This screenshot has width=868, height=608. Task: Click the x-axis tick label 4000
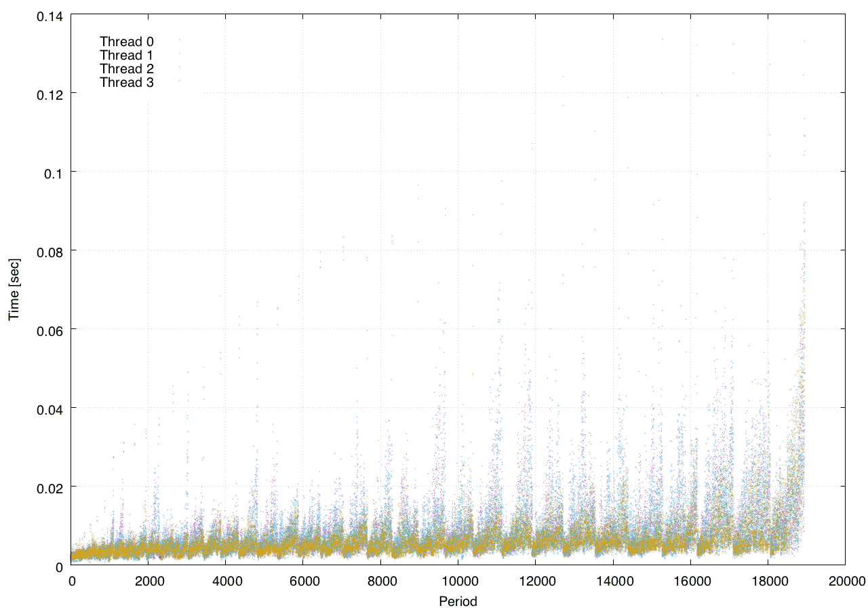pos(225,580)
